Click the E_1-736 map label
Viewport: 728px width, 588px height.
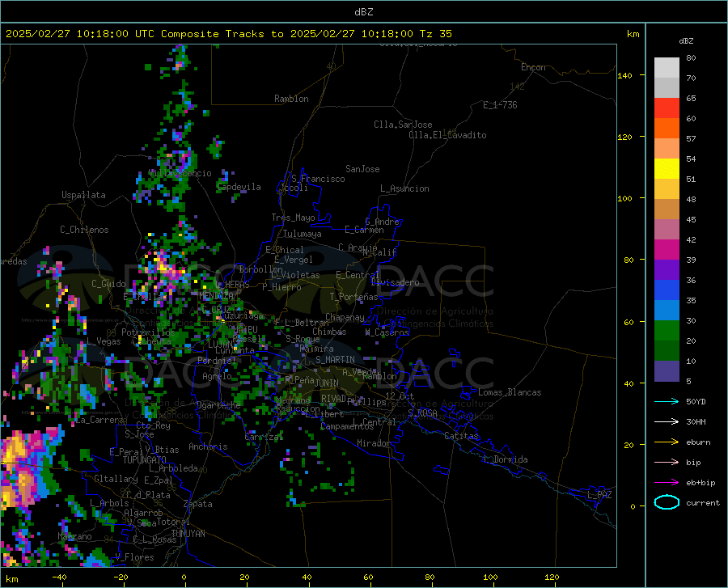pos(500,105)
